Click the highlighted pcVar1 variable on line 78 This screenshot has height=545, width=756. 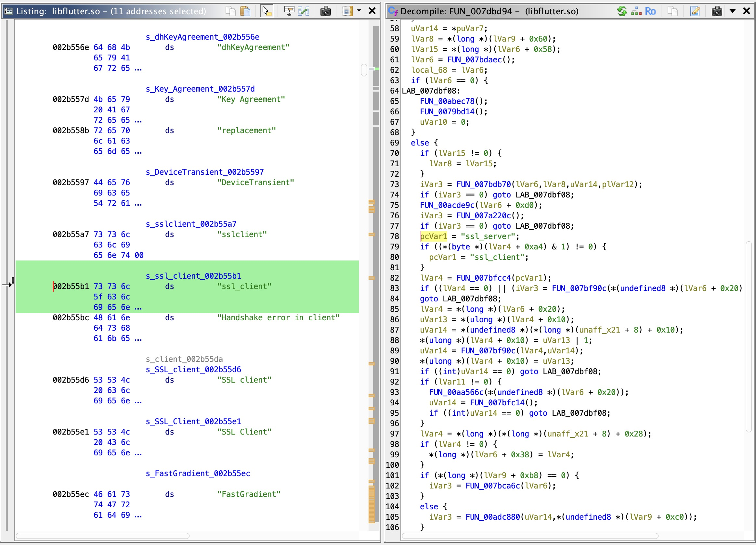tap(433, 236)
